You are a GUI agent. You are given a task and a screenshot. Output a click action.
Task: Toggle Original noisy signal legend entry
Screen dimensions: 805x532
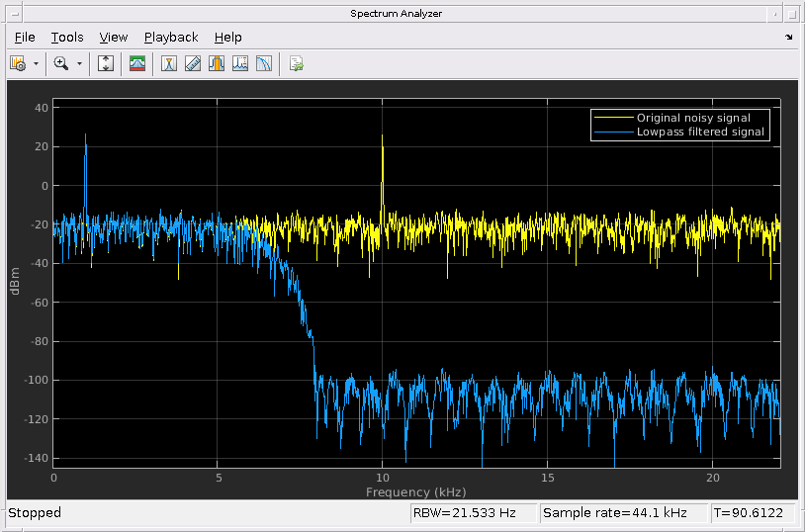(x=692, y=118)
